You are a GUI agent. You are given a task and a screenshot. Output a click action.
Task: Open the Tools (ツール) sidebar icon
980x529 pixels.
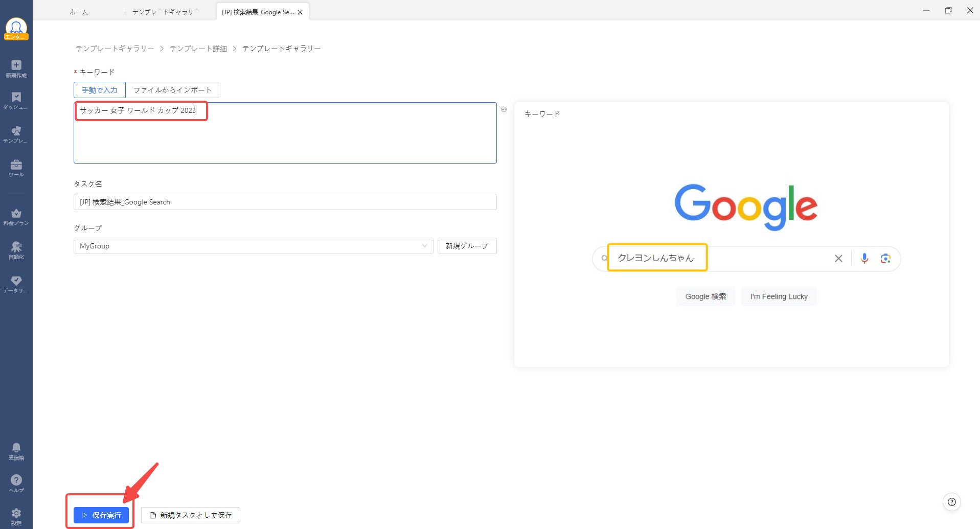pyautogui.click(x=16, y=168)
